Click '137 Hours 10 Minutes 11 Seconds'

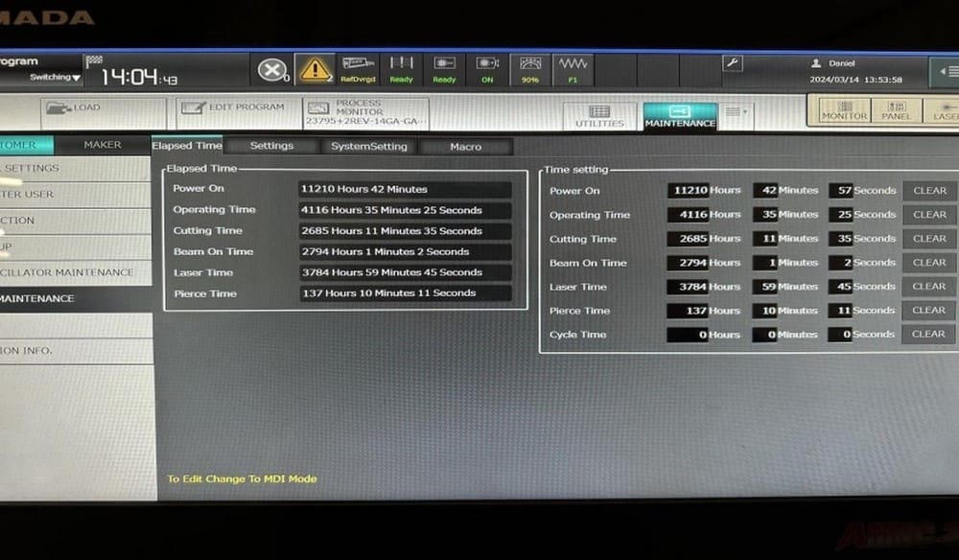[405, 292]
